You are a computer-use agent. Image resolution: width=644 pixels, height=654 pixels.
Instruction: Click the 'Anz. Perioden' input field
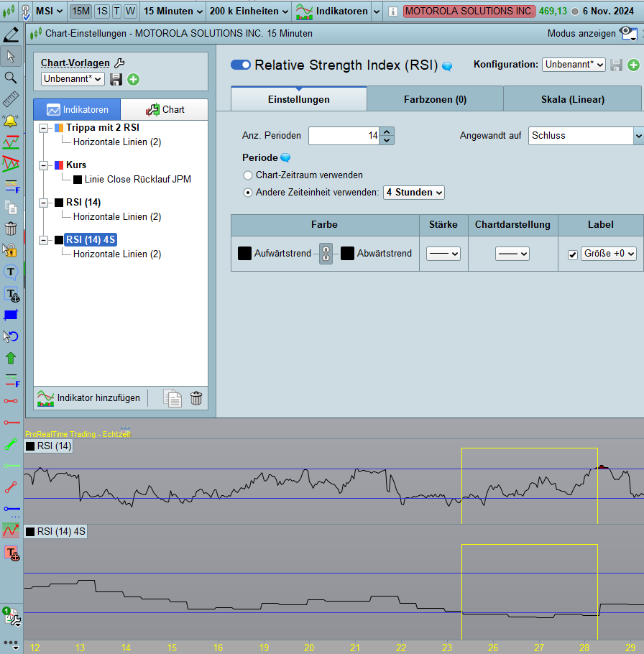point(344,135)
